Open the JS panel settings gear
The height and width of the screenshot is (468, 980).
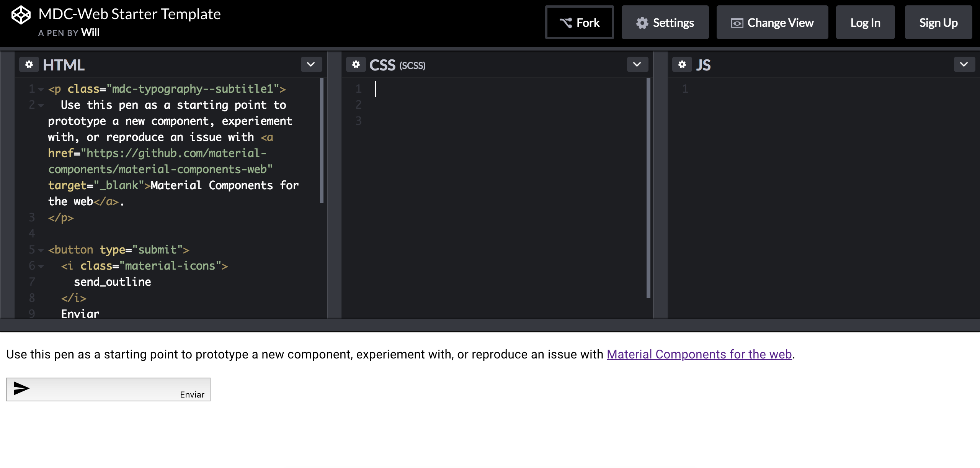(682, 64)
